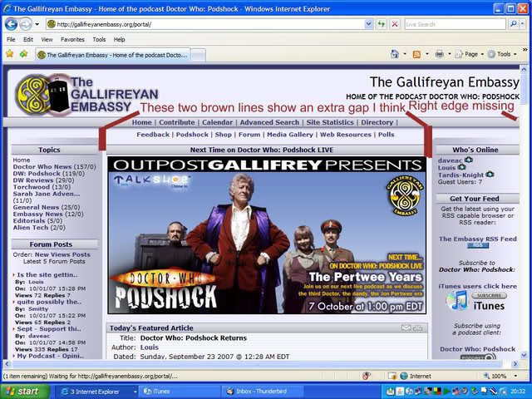Expand the Print options dropdown arrow
The height and width of the screenshot is (399, 532).
click(449, 54)
